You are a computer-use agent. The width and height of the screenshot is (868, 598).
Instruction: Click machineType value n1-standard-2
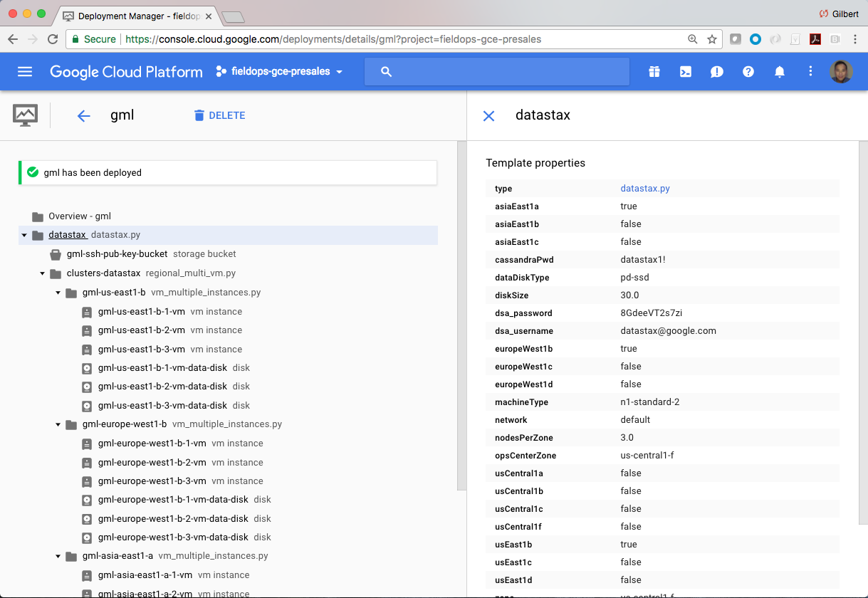pos(650,402)
